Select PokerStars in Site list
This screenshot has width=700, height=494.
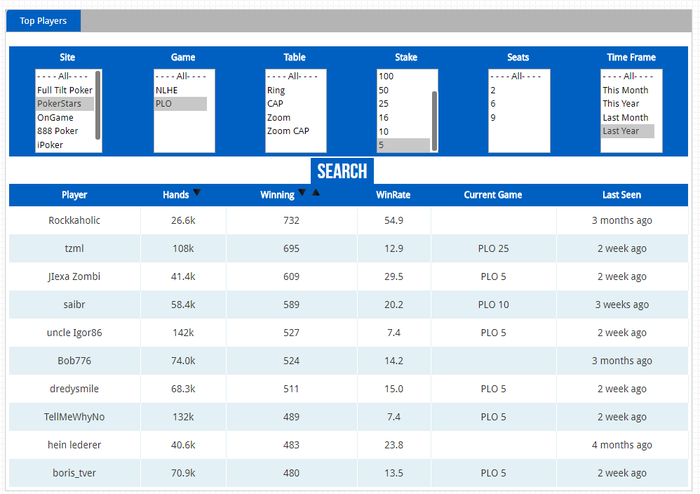[65, 104]
